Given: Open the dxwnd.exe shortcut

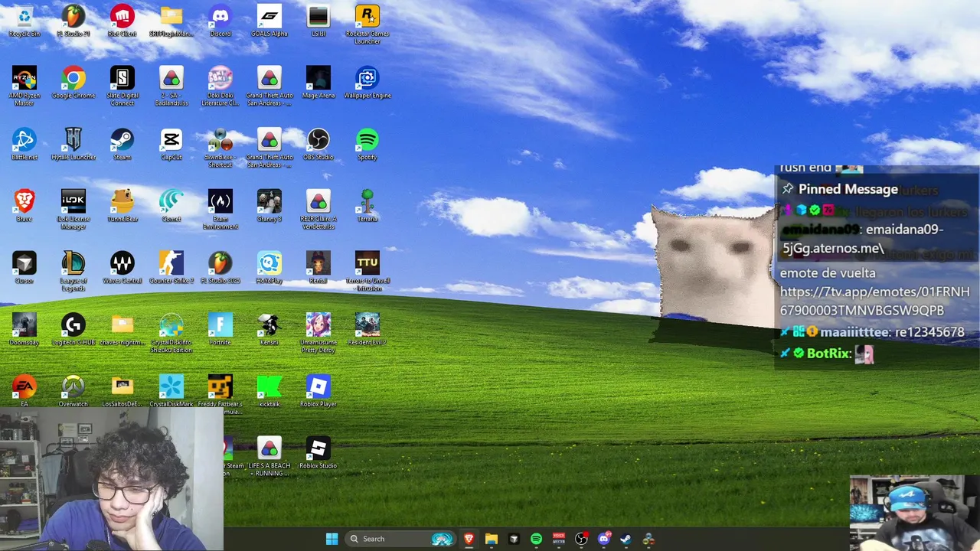Looking at the screenshot, I should [x=220, y=147].
